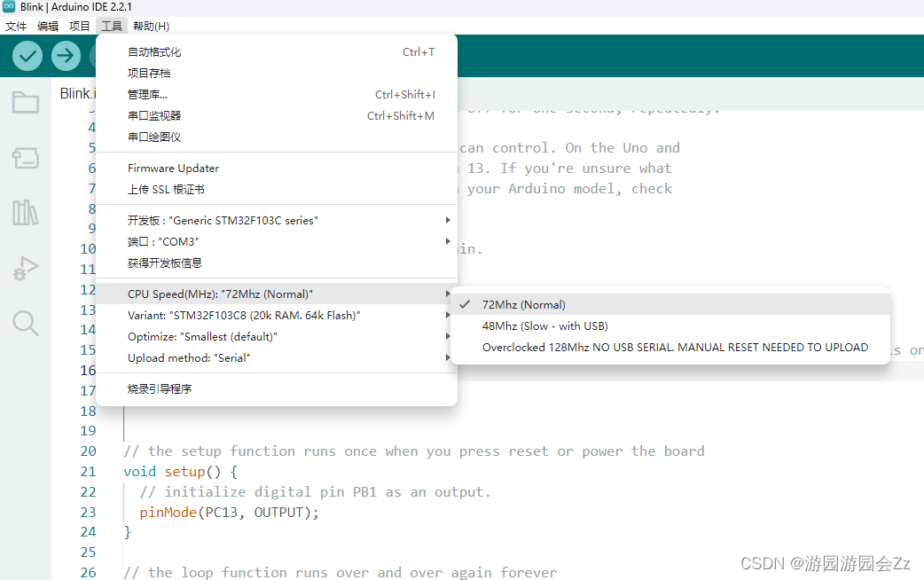Open the 编辑 menu

tap(48, 26)
